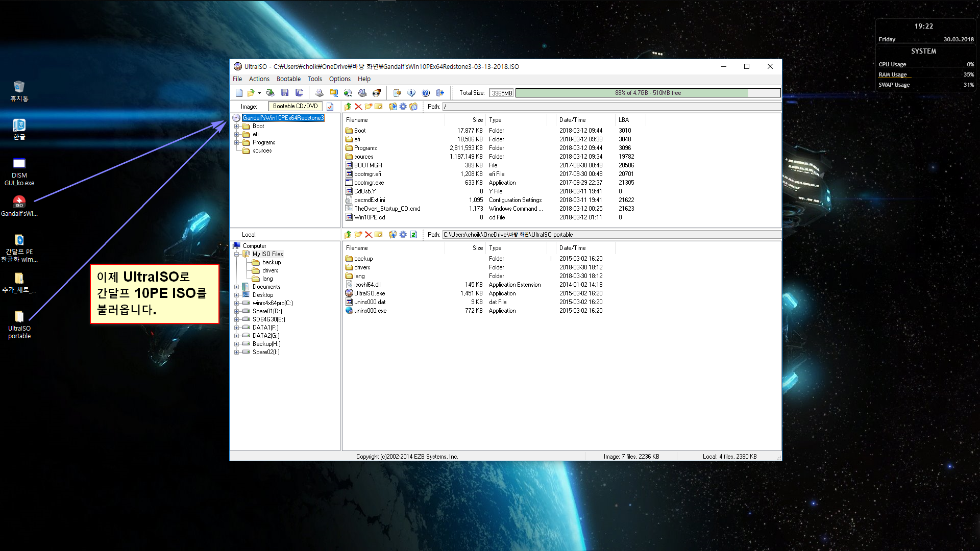Click the Convert image monitor icon
This screenshot has width=980, height=551.
(334, 93)
